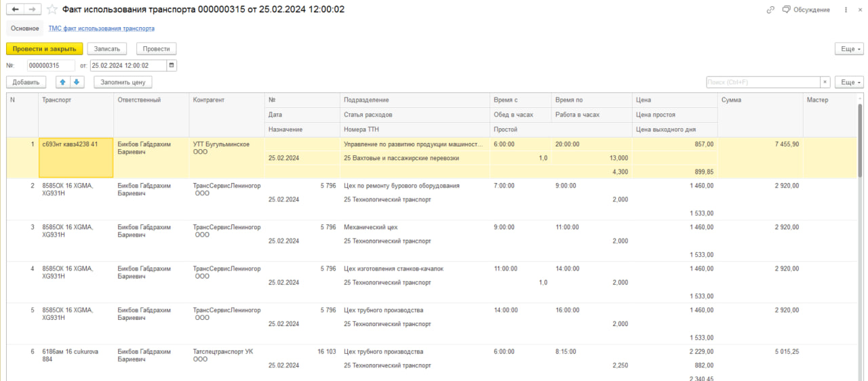868x381 pixels.
Task: Expand the Еще dropdown next to search
Action: (x=849, y=82)
